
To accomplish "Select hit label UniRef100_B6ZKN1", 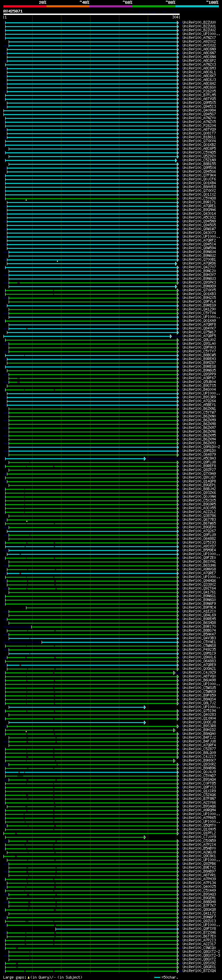I will pos(199,408).
